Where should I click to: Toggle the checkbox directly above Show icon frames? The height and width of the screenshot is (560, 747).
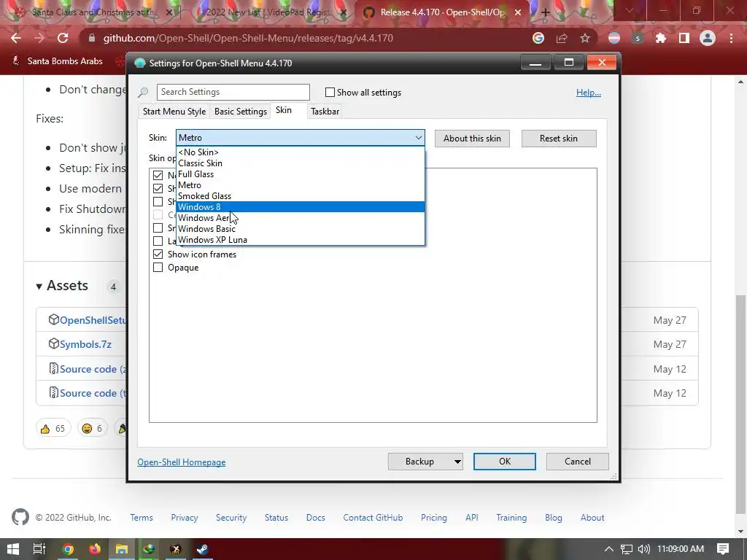pos(158,241)
